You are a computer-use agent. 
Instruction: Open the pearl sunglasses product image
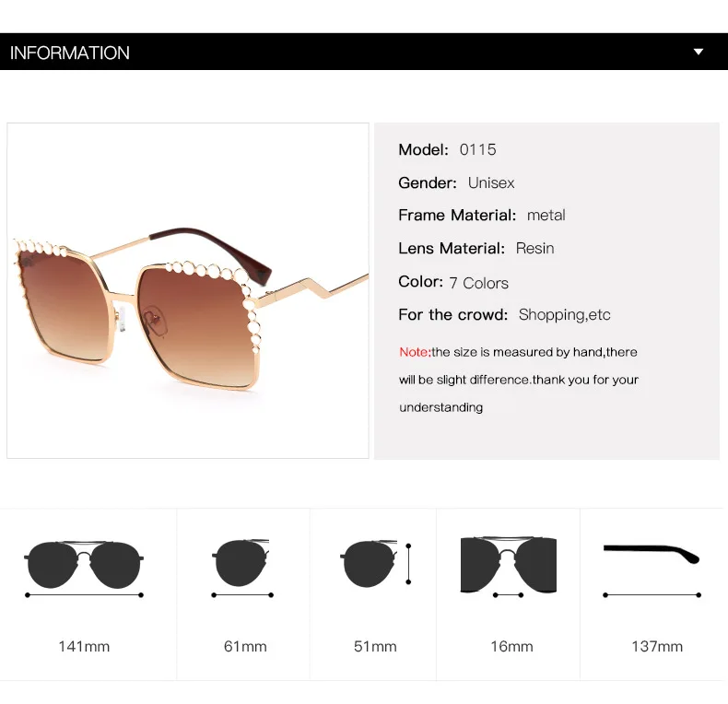coord(188,290)
